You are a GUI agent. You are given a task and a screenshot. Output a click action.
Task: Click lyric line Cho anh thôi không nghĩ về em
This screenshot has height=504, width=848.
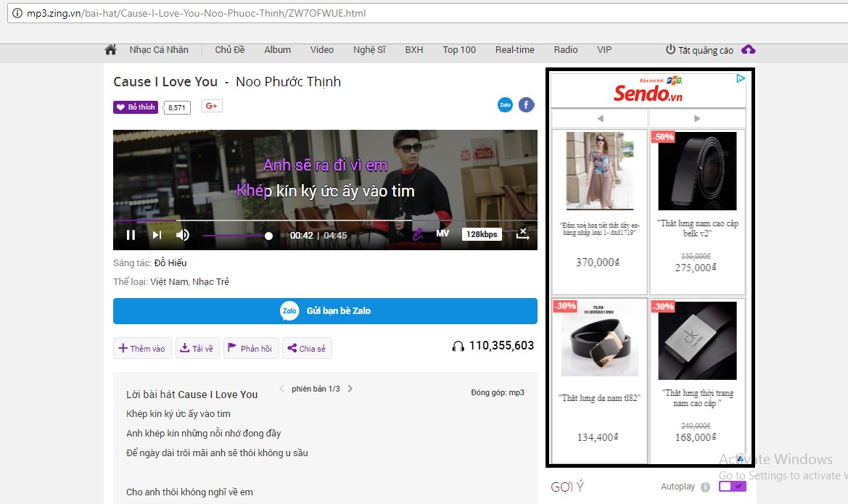pos(189,492)
